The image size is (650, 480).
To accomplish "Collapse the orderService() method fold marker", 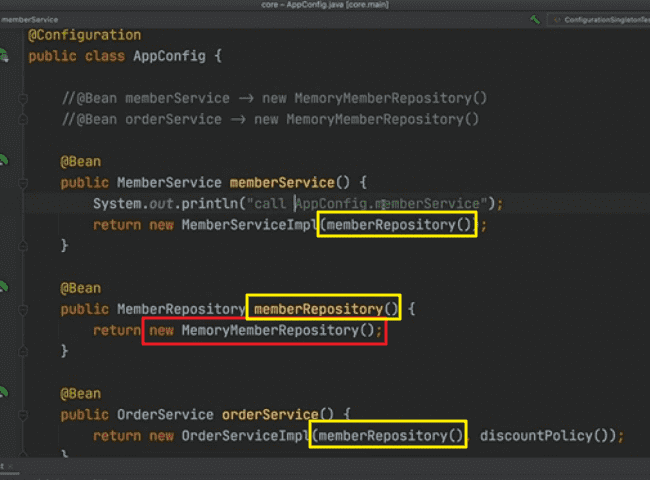I will pos(23,415).
